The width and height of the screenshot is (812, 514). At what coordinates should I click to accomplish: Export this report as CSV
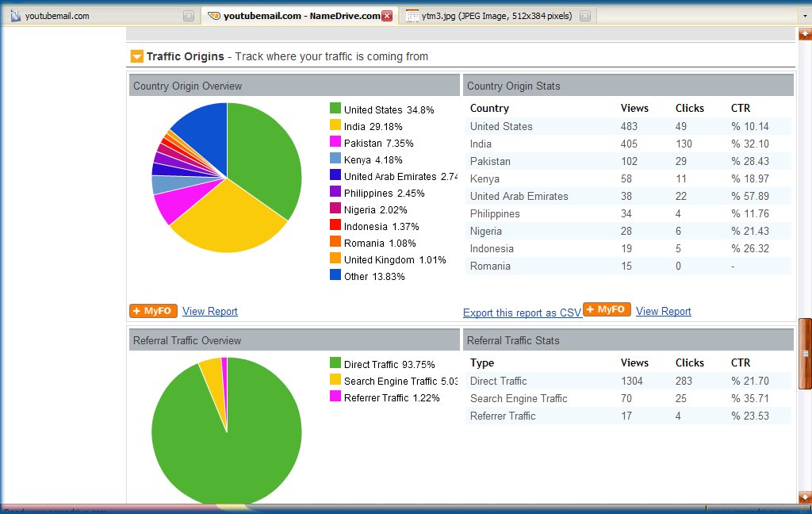coord(522,313)
